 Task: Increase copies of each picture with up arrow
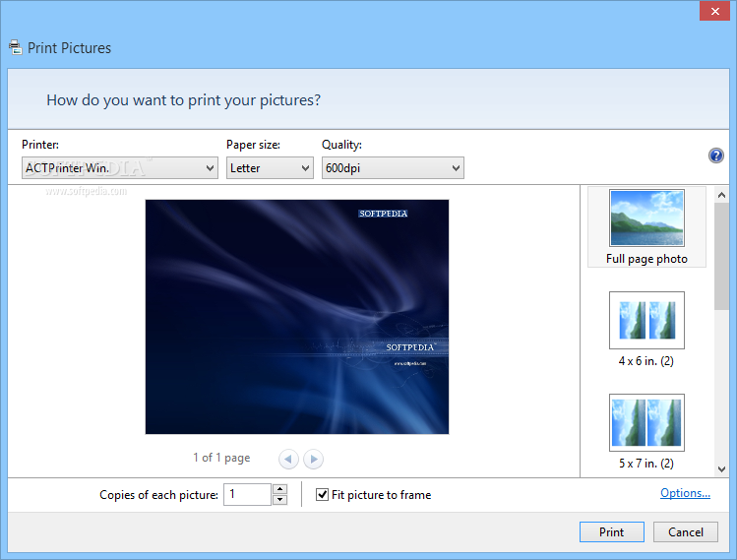click(279, 489)
